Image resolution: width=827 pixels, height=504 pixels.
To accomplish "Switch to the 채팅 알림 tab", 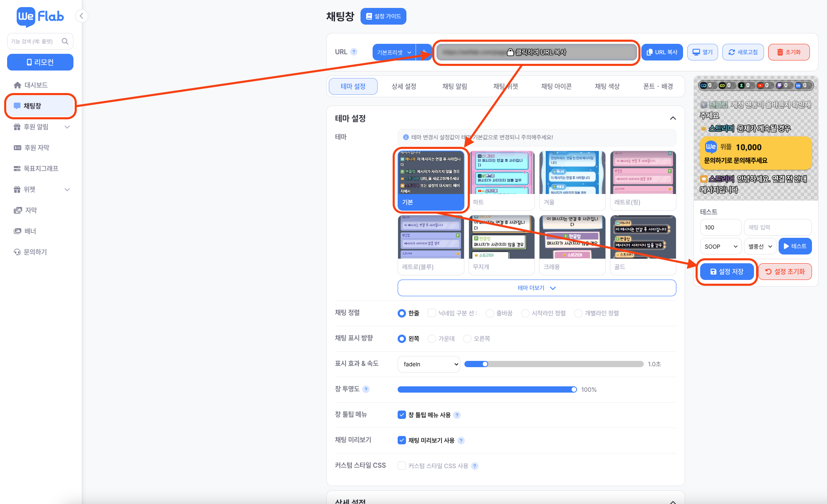I will 455,86.
